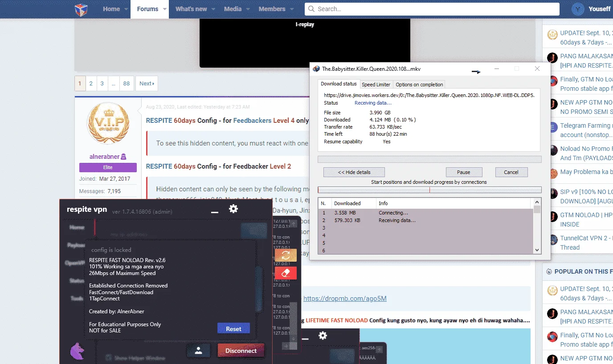
Task: Open the settings gear of the second vpn window
Action: (323, 336)
